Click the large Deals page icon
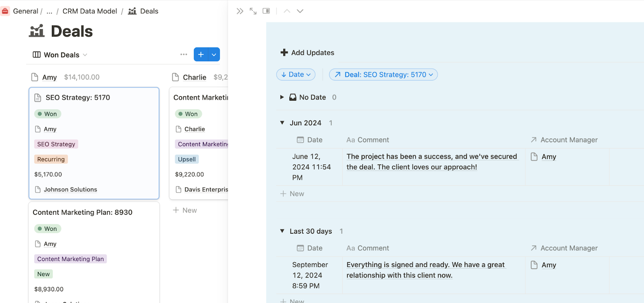 click(37, 31)
